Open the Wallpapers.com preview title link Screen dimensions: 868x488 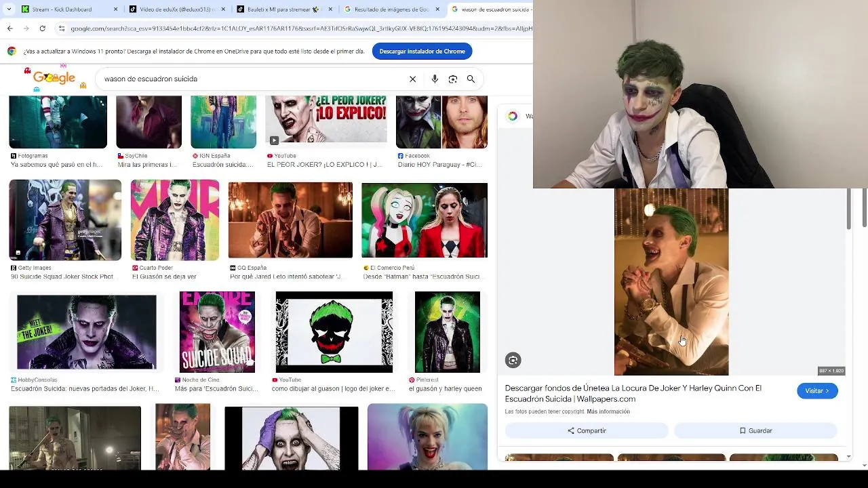(x=633, y=393)
